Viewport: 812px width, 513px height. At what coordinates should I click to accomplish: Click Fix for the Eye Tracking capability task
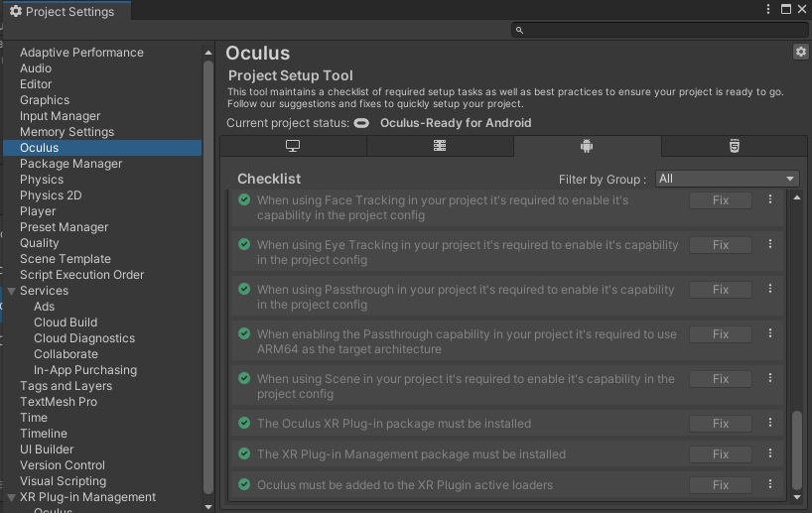point(721,245)
